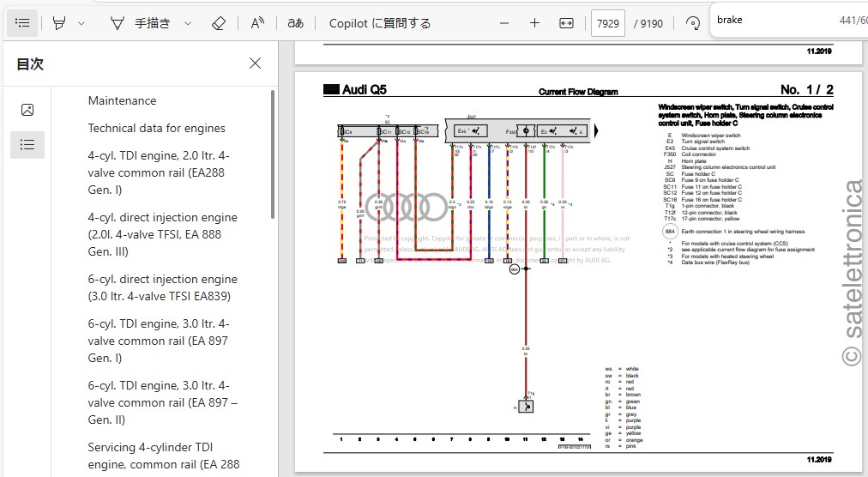Image resolution: width=868 pixels, height=477 pixels.
Task: Open Technical data for engines entry
Action: [x=157, y=129]
